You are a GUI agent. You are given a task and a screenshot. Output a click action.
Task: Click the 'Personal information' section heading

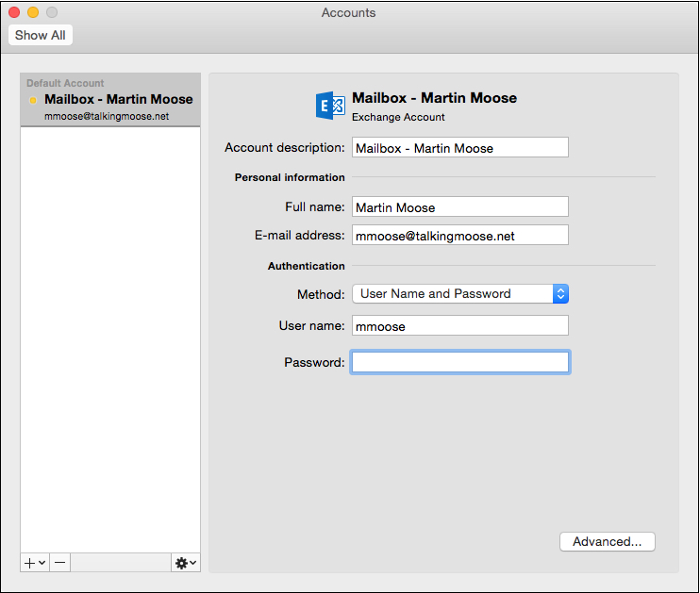[290, 177]
